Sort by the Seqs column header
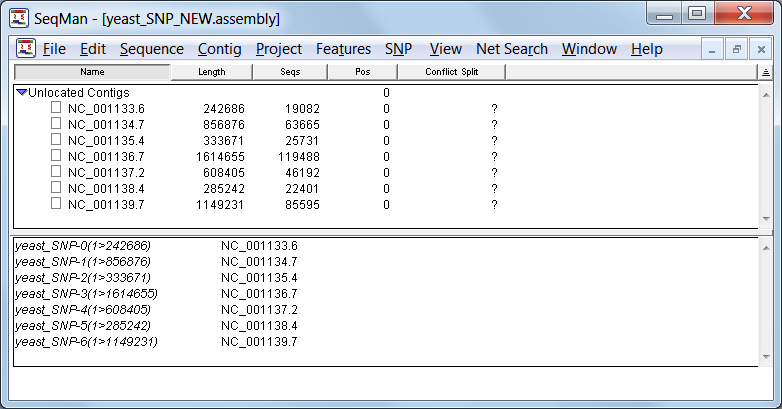782x409 pixels. pyautogui.click(x=290, y=72)
